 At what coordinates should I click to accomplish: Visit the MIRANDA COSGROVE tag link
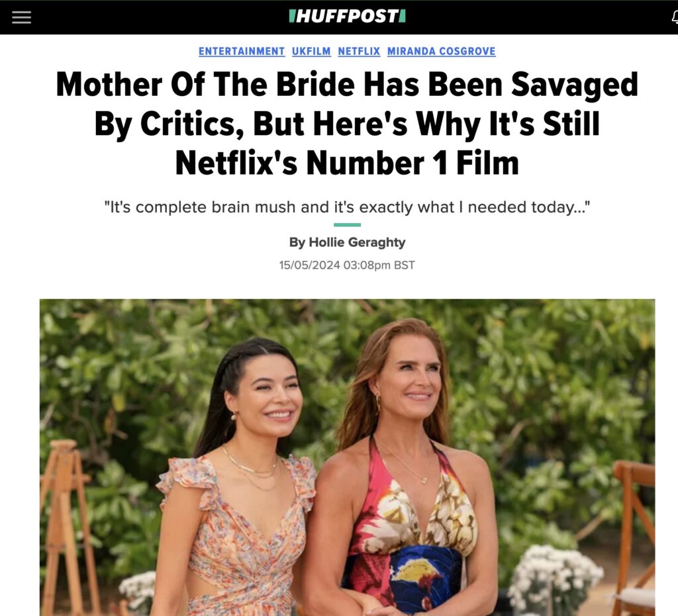[442, 51]
